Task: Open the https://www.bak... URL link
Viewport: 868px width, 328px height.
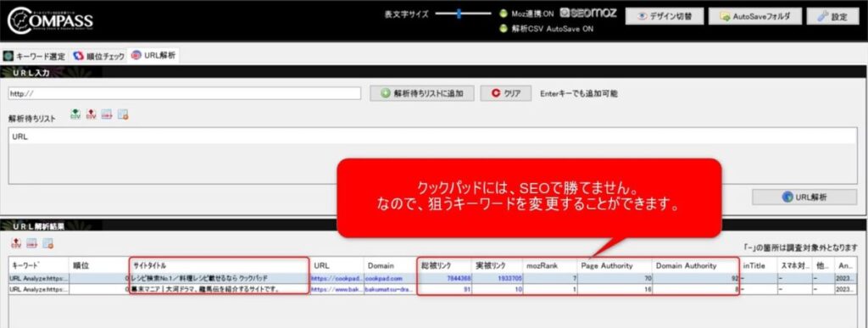Action: pos(337,289)
